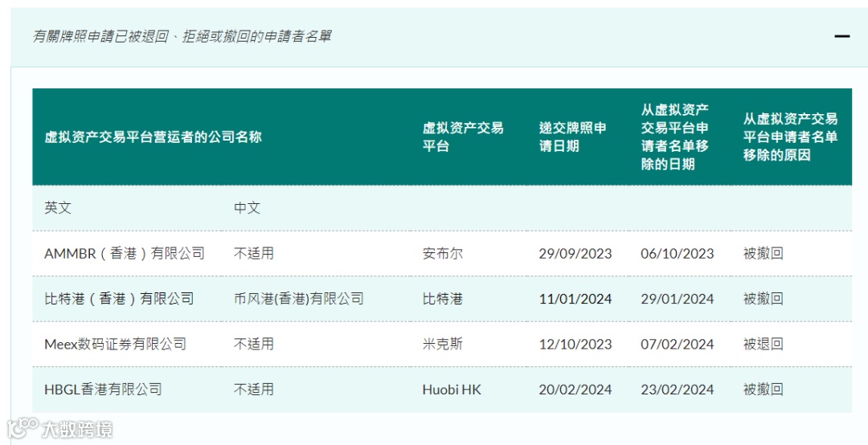Select company name 比特港（香港）有限公司

coord(119,299)
